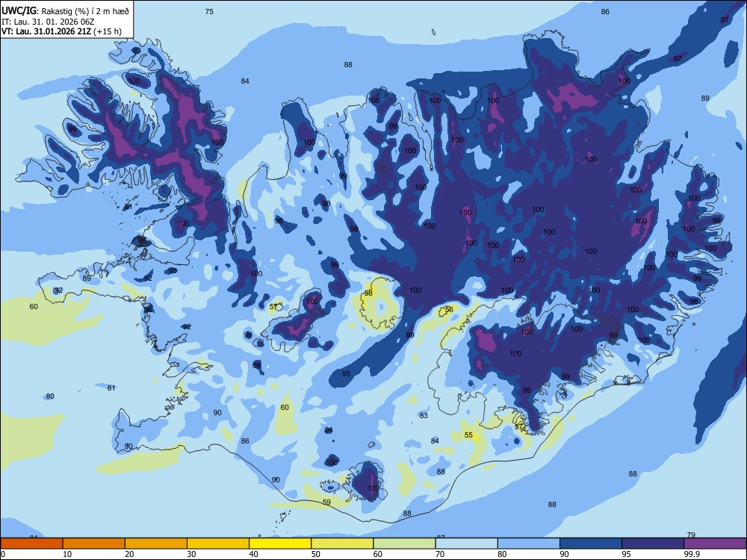Click the "94" value on the map
The image size is (747, 560).
click(329, 430)
